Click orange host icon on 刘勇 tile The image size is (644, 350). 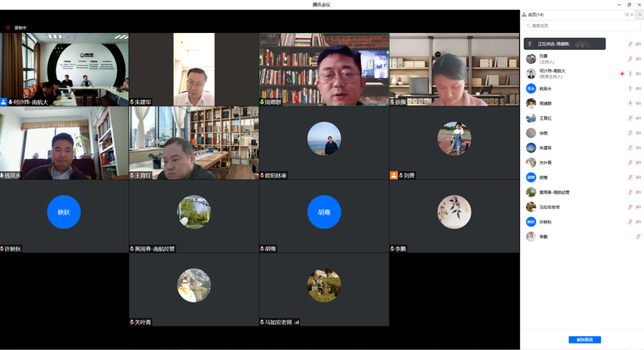point(394,175)
